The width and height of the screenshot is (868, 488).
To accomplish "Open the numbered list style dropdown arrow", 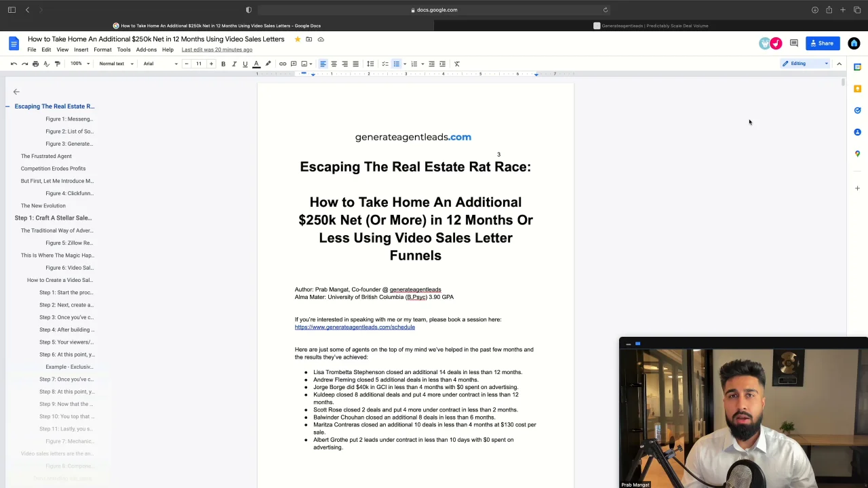I will [422, 64].
